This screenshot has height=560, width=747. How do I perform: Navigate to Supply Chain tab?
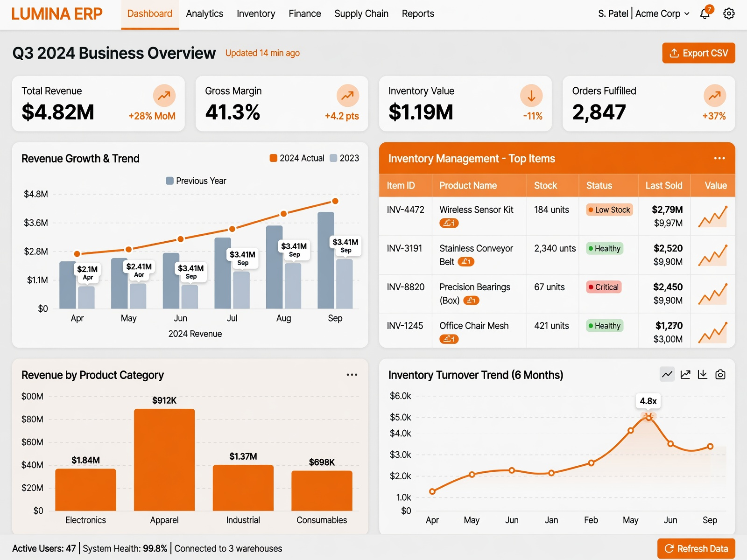pos(361,14)
